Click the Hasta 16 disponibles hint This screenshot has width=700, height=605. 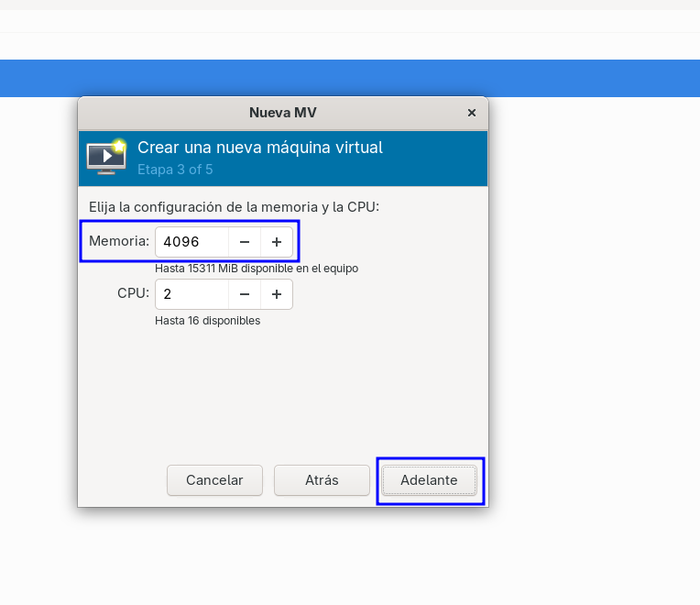[208, 321]
